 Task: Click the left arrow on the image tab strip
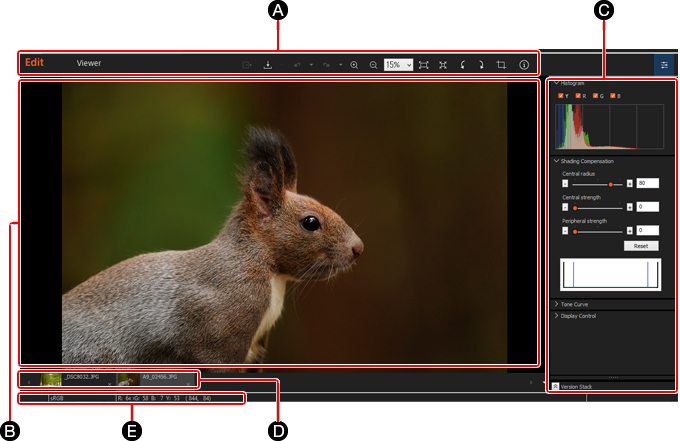tap(29, 382)
